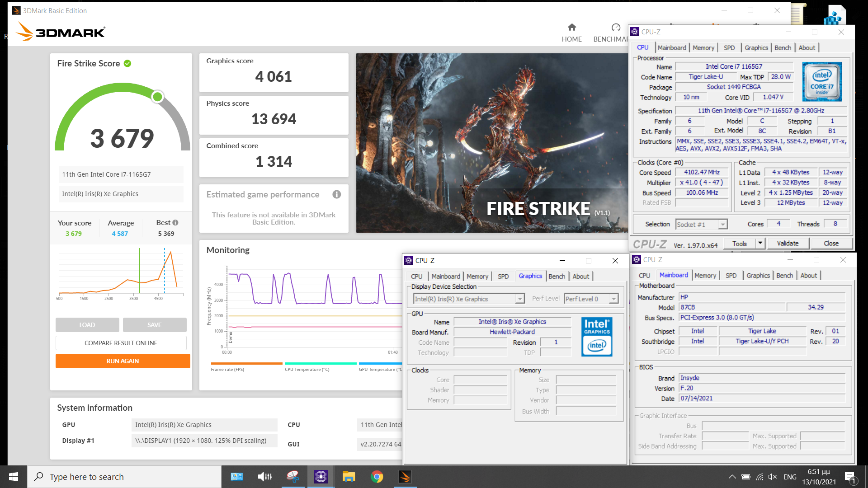
Task: Click the Type here to search box
Action: 124,477
